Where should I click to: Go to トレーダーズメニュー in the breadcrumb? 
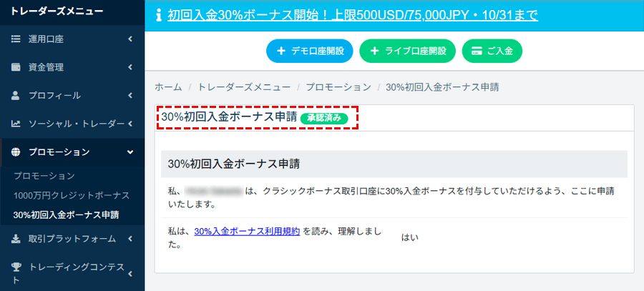pos(244,87)
